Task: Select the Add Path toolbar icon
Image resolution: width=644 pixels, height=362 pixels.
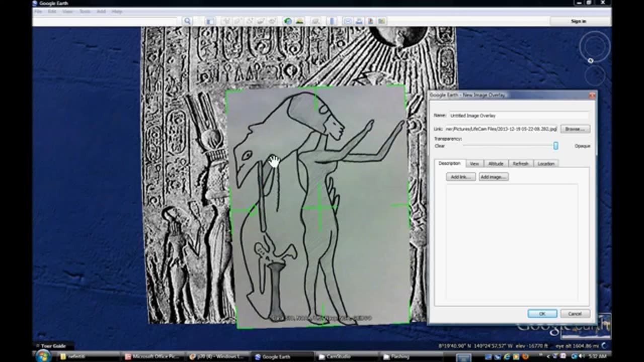Action: (249, 21)
